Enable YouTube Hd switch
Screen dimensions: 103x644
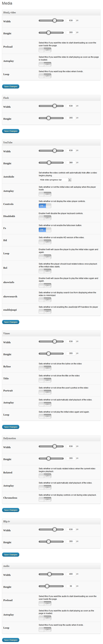[x=45, y=242]
